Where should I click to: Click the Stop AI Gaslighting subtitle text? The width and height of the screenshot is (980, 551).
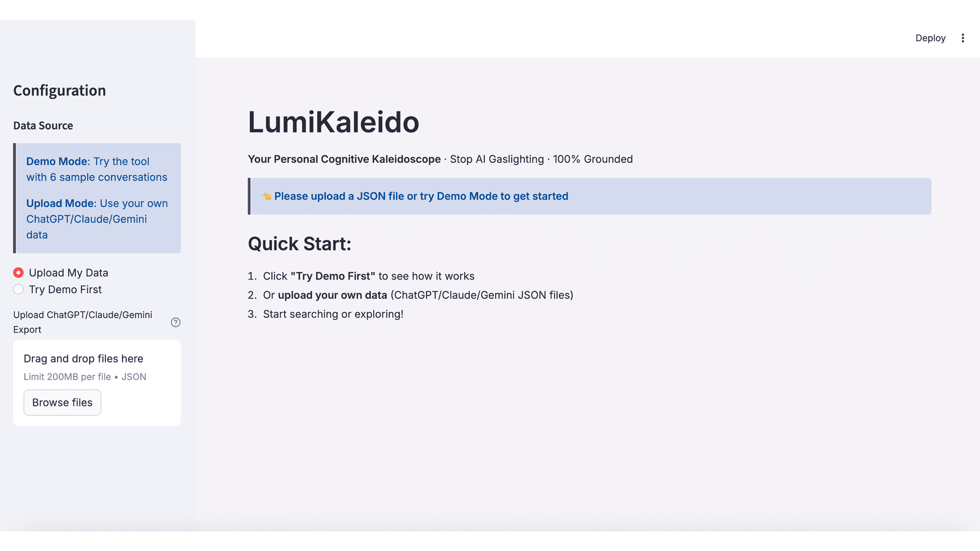coord(496,159)
